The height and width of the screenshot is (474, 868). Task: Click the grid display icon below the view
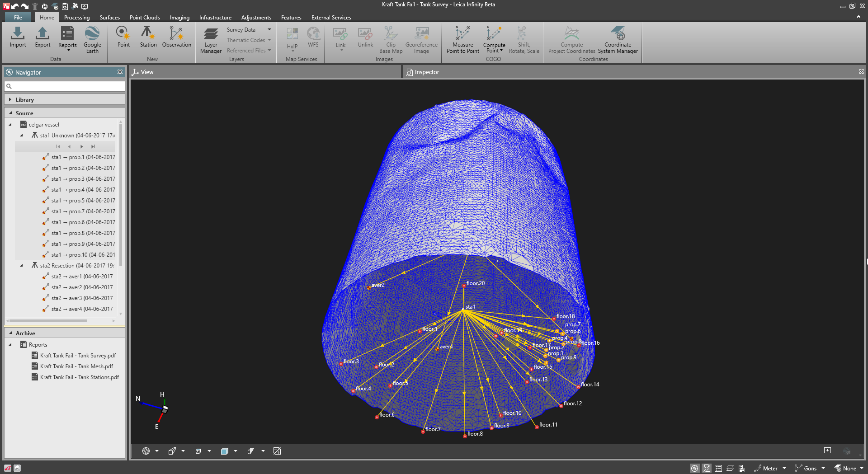click(277, 451)
